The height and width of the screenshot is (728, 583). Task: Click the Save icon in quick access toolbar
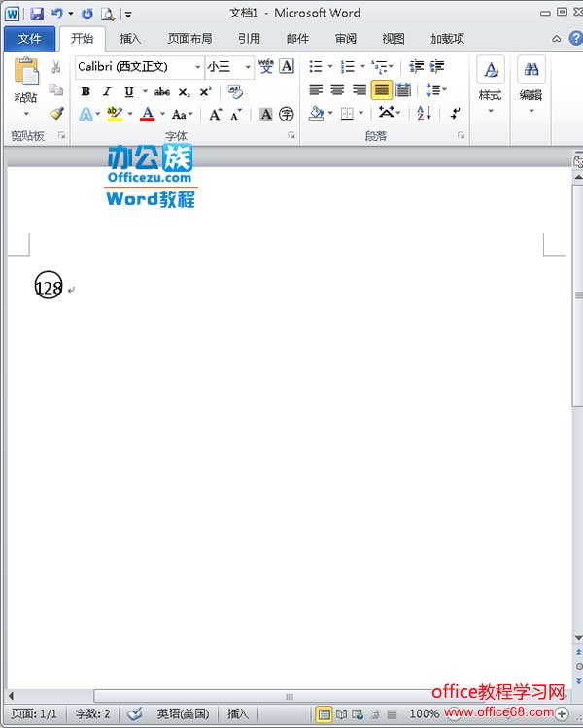pos(37,14)
